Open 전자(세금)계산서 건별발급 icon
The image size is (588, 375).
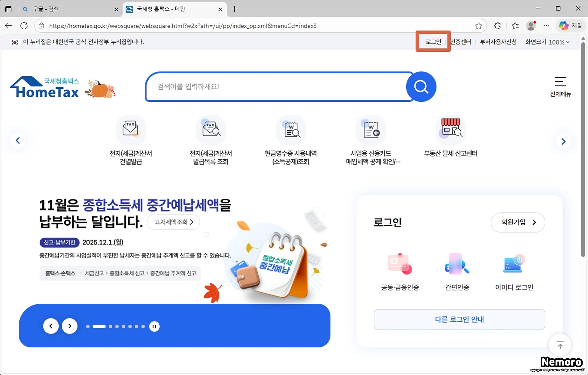coord(131,131)
